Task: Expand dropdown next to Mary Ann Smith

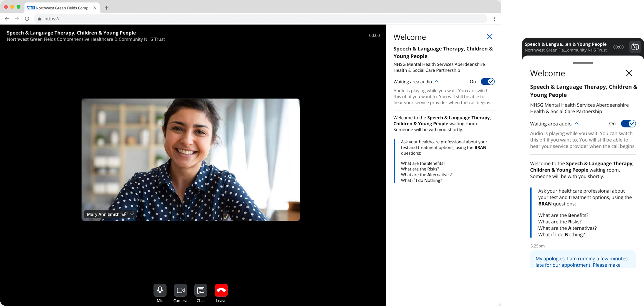Action: [x=132, y=214]
